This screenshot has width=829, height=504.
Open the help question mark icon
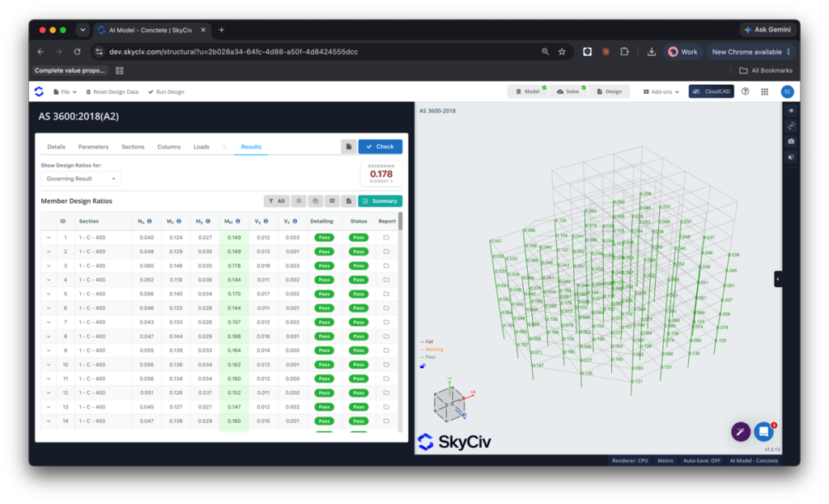click(746, 91)
